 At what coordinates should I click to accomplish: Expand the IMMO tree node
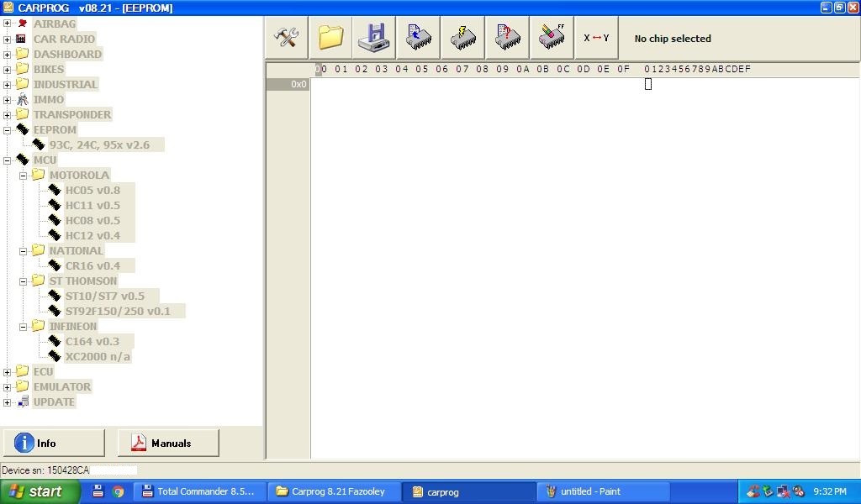tap(7, 100)
